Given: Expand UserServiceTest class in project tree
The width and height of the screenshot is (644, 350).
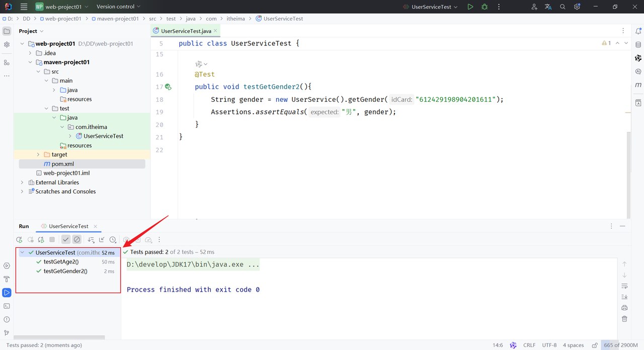Looking at the screenshot, I should pos(70,136).
